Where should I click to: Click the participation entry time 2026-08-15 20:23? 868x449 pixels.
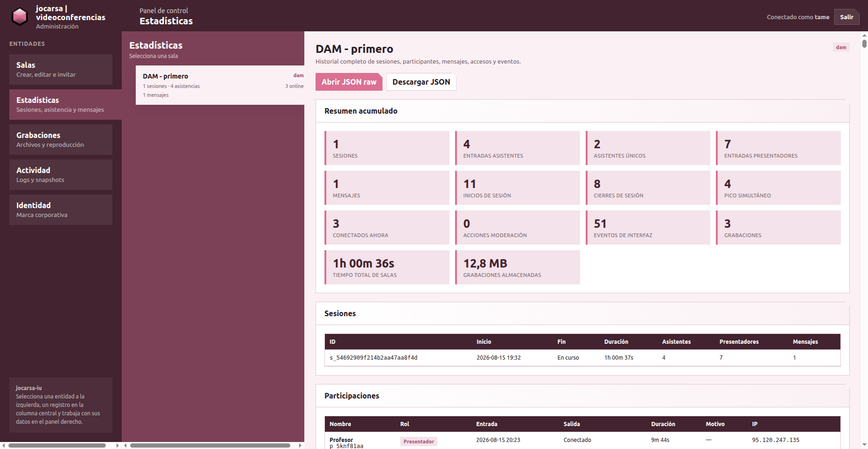(x=498, y=440)
